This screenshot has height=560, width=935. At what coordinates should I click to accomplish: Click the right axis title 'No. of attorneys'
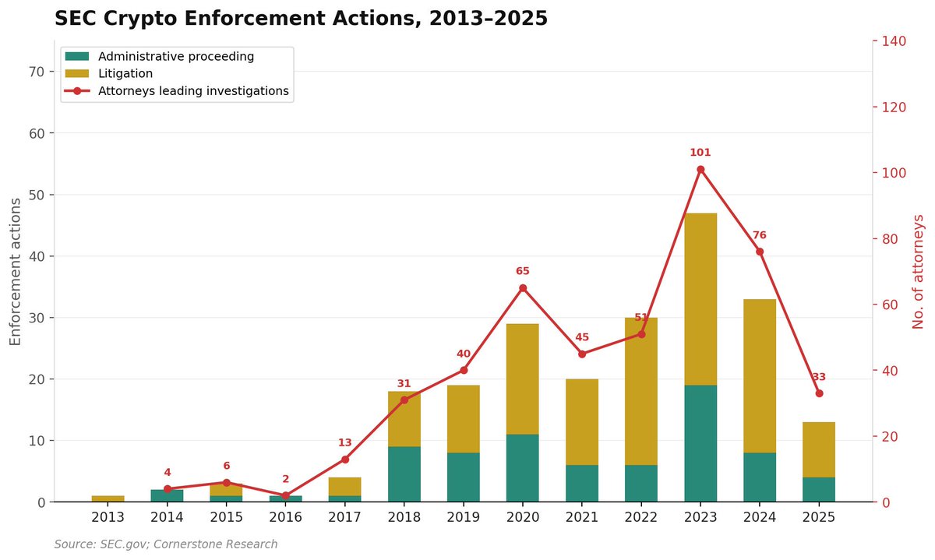pyautogui.click(x=918, y=271)
